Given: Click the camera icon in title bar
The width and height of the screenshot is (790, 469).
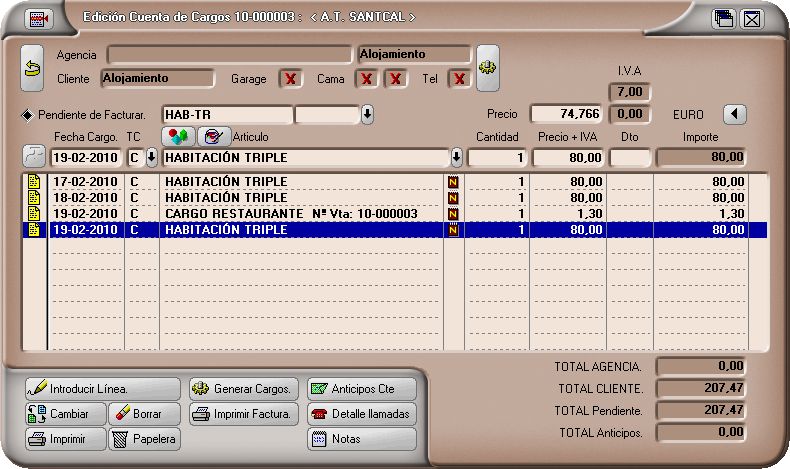Looking at the screenshot, I should (39, 18).
